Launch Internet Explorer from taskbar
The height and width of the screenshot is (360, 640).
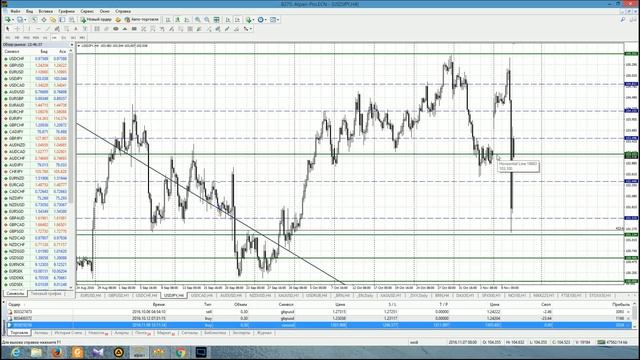16,352
